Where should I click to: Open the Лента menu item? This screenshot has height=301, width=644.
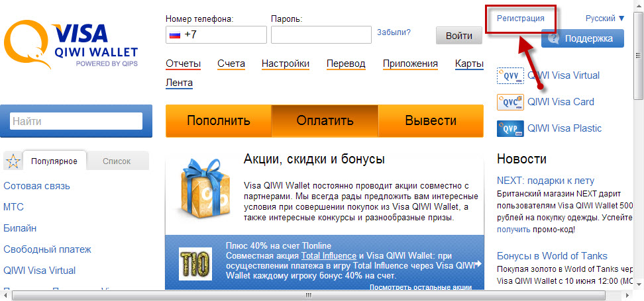click(x=179, y=83)
